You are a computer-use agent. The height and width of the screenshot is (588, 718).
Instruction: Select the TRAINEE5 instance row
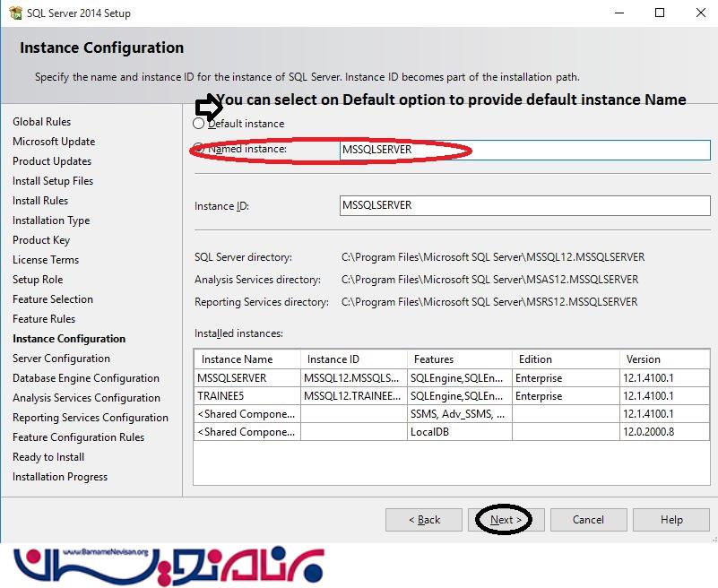coord(452,395)
